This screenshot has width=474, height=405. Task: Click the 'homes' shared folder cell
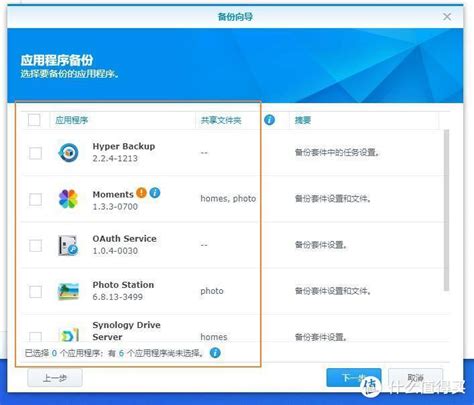(214, 337)
